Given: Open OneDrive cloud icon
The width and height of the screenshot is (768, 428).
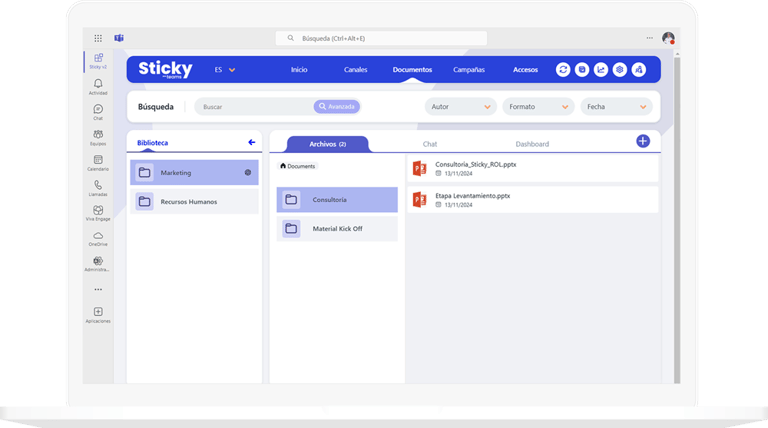Looking at the screenshot, I should tap(98, 238).
